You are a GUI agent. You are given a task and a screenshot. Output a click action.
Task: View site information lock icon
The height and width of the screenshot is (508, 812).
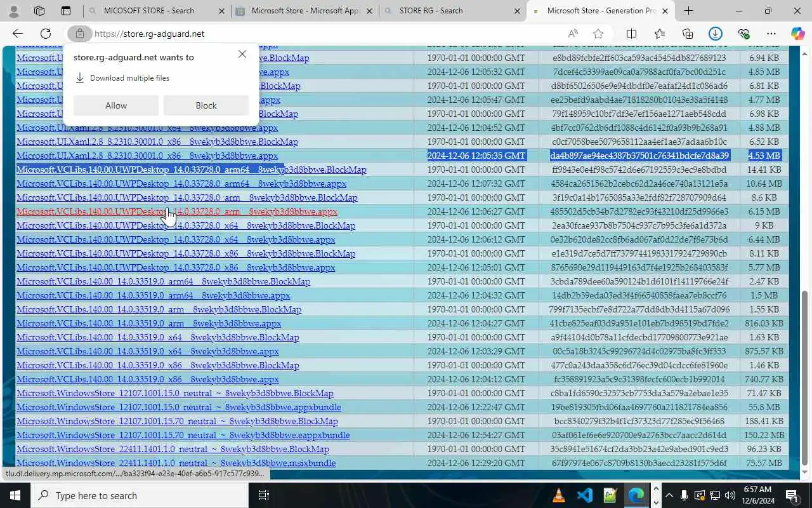click(x=80, y=34)
